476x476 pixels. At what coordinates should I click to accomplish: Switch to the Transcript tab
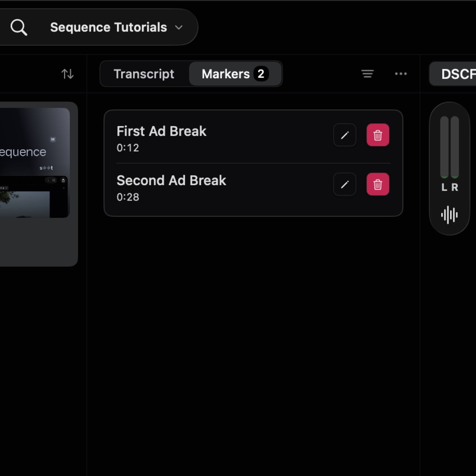(x=144, y=74)
